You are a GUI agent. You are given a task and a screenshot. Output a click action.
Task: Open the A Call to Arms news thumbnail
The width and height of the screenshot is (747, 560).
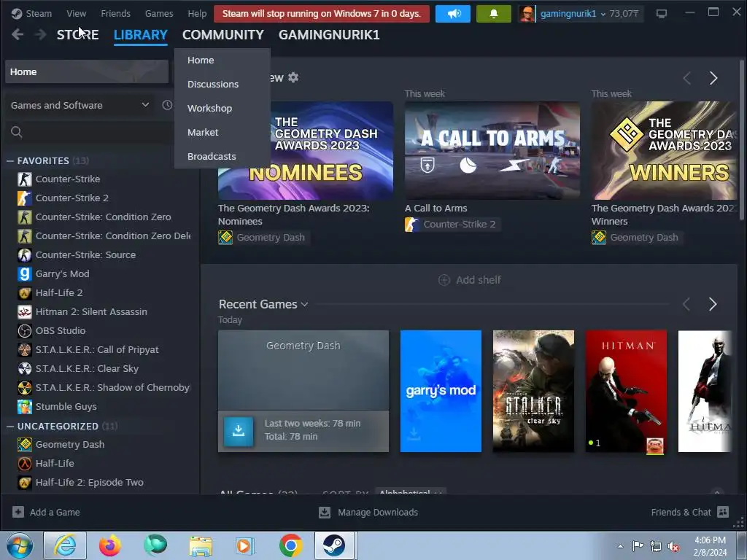[492, 150]
